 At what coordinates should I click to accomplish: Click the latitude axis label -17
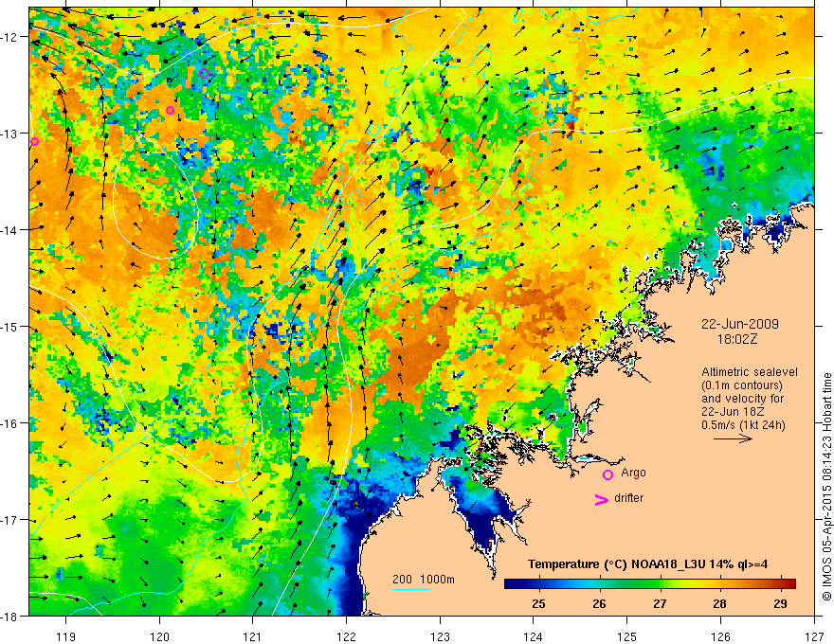[x=10, y=520]
